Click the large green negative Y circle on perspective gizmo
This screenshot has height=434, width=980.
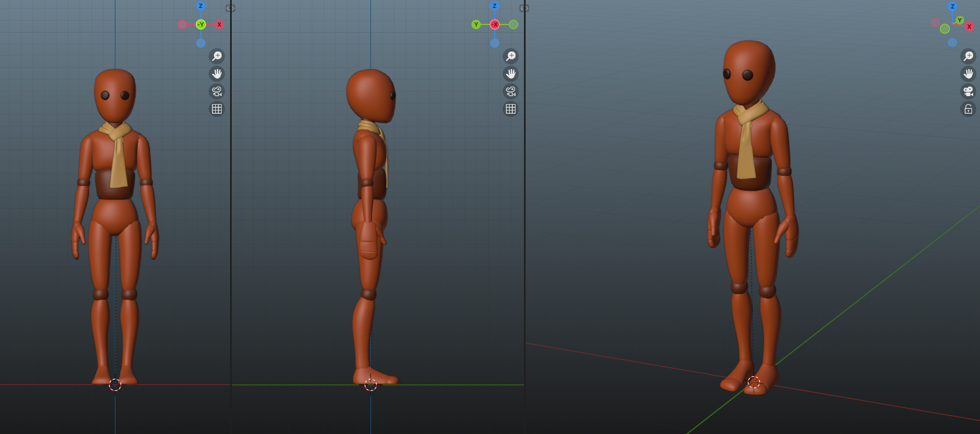945,29
